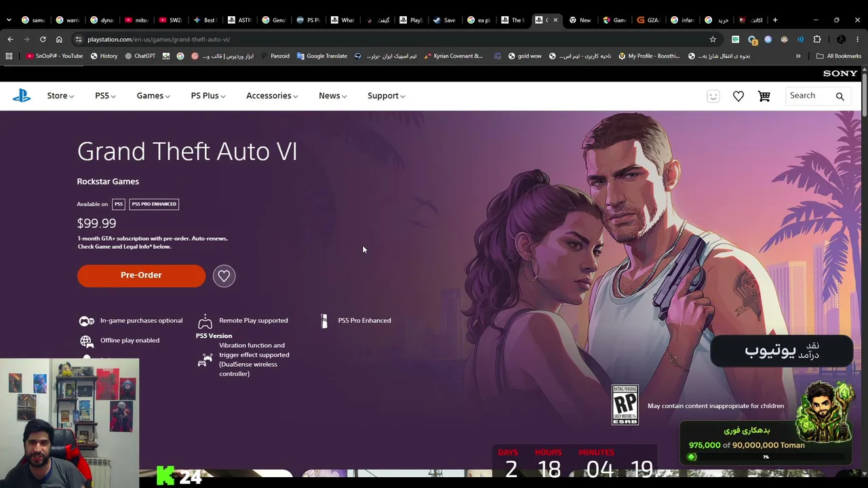Click the browser back arrow
Screen dimensions: 868x488
pyautogui.click(x=10, y=39)
